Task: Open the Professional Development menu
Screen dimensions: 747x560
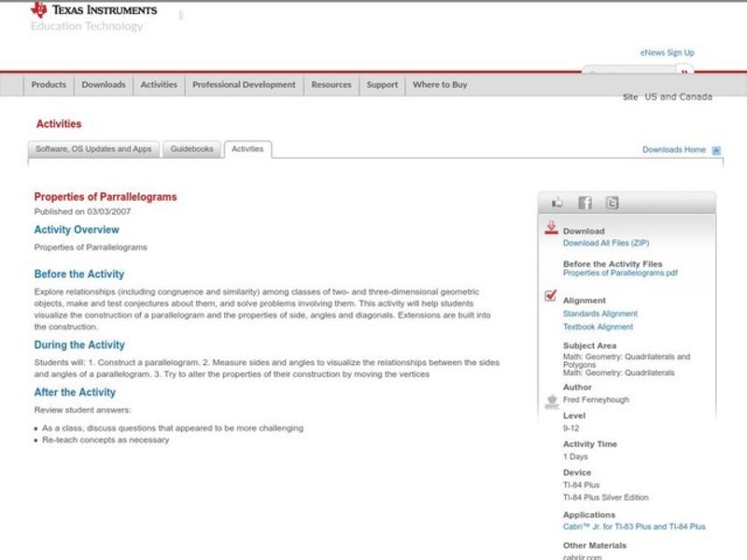Action: click(x=244, y=85)
